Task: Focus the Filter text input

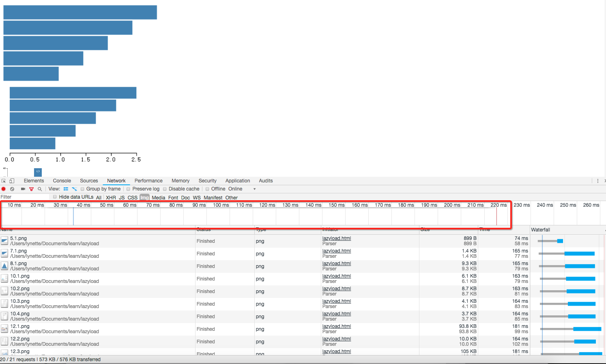Action: point(24,197)
